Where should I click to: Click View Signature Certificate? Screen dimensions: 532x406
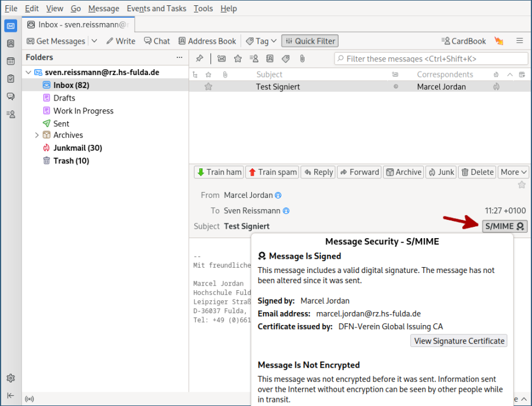click(459, 340)
